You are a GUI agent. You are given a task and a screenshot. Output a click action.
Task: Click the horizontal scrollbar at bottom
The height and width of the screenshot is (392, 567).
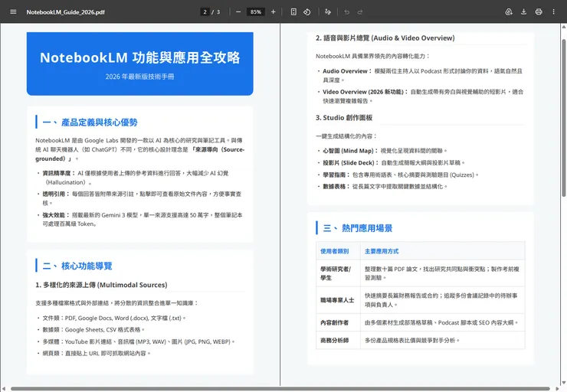coord(280,389)
